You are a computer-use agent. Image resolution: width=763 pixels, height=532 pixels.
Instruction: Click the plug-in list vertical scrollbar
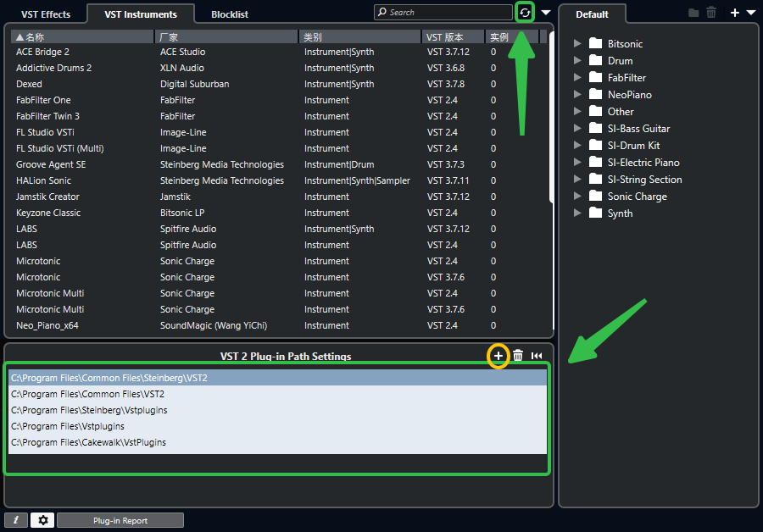pos(551,117)
